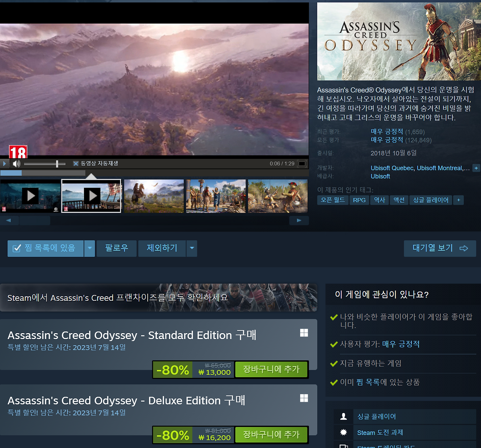This screenshot has height=448, width=481.
Task: Open your queue via 대기열 보기
Action: 440,248
